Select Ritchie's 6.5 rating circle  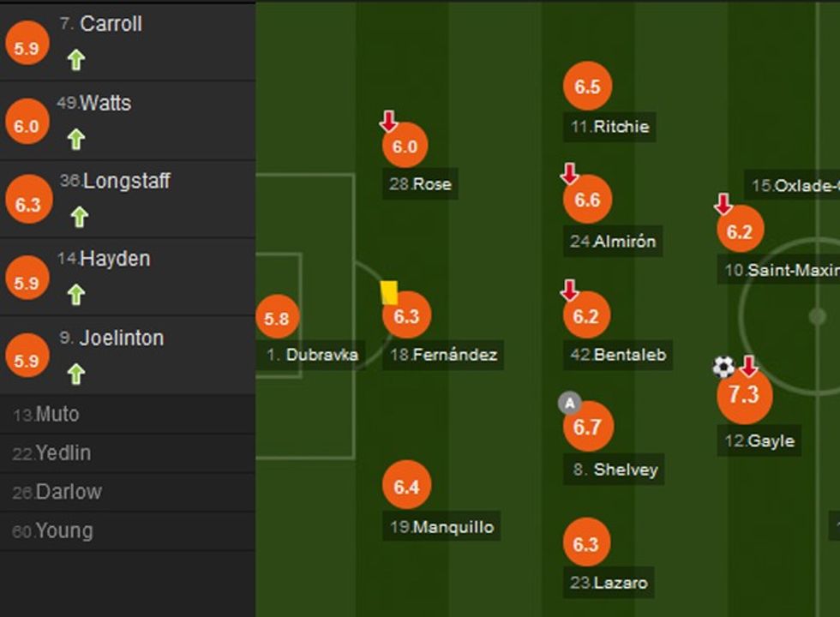587,87
